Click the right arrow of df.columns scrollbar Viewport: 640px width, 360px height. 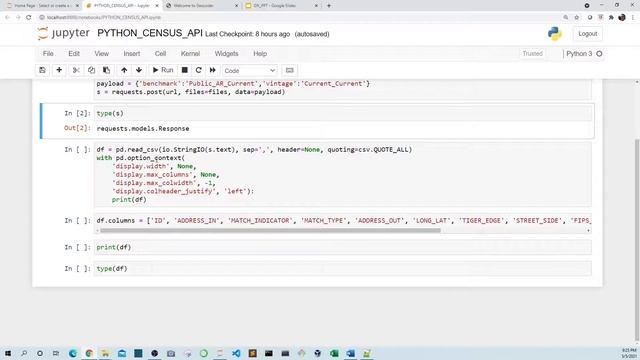pos(588,230)
